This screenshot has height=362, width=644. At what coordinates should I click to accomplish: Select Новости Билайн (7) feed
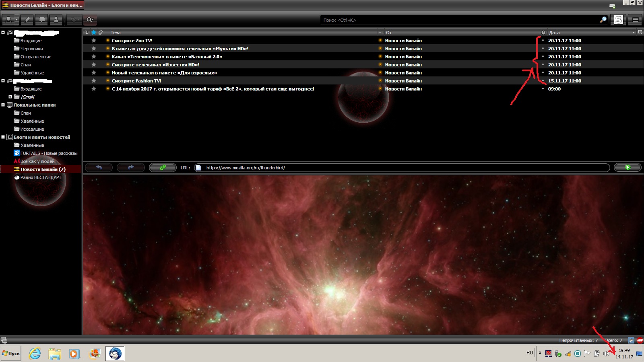[40, 169]
